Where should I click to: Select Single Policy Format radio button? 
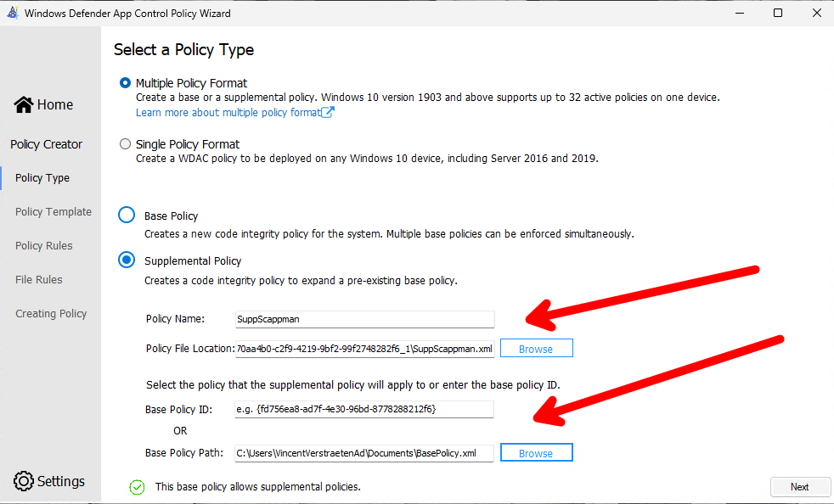pos(125,144)
